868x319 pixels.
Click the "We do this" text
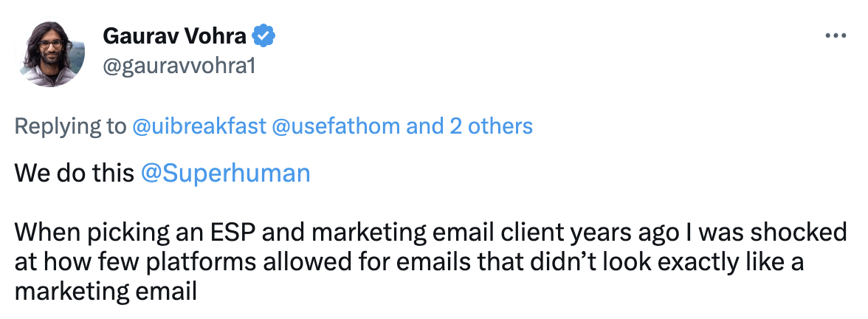[74, 174]
